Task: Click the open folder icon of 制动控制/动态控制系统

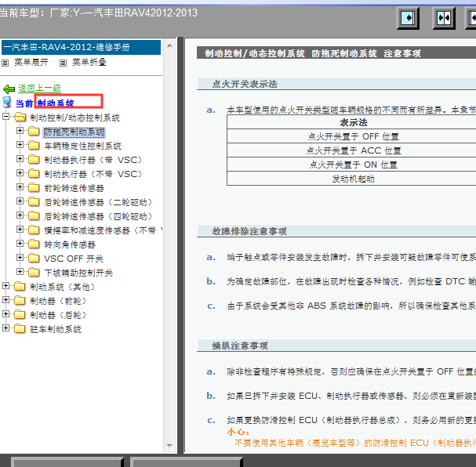Action: [x=20, y=117]
